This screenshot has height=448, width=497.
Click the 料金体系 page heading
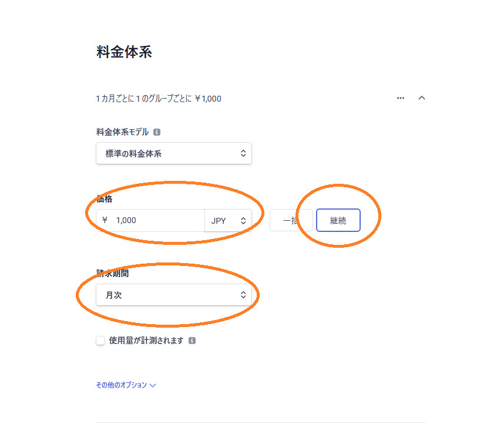[x=124, y=52]
